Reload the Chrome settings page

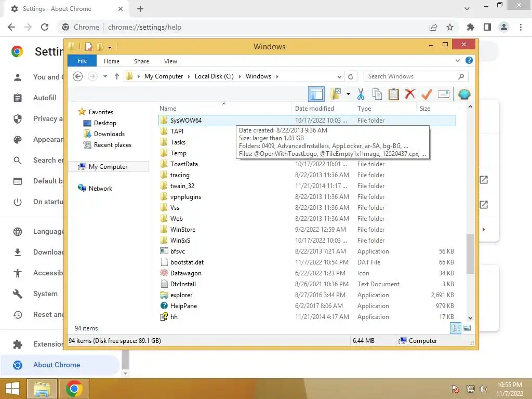click(45, 27)
